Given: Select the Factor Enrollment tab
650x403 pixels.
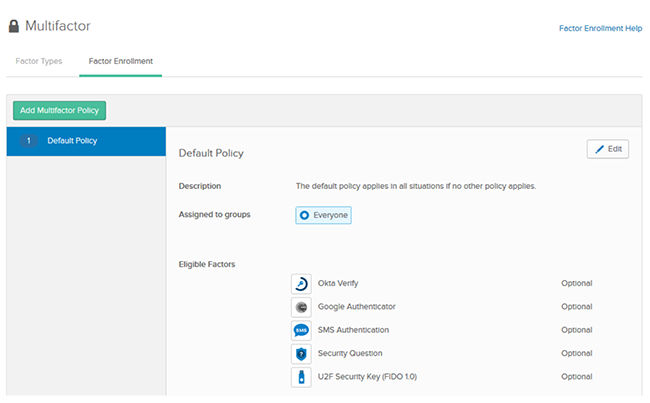Looking at the screenshot, I should point(120,61).
